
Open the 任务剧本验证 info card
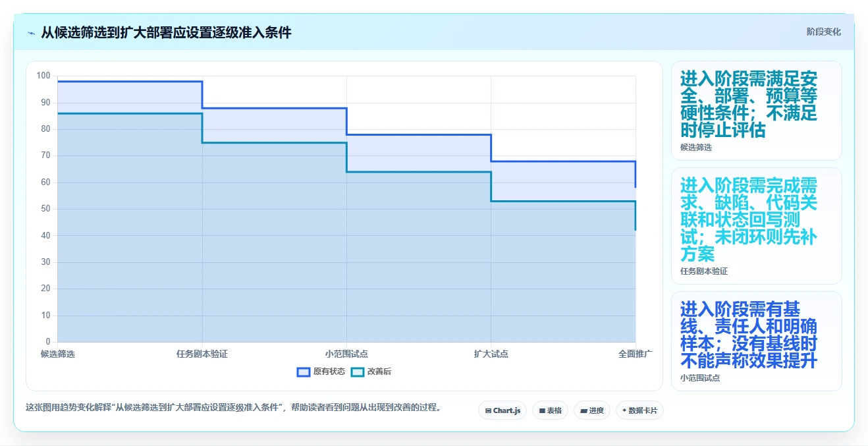[756, 226]
